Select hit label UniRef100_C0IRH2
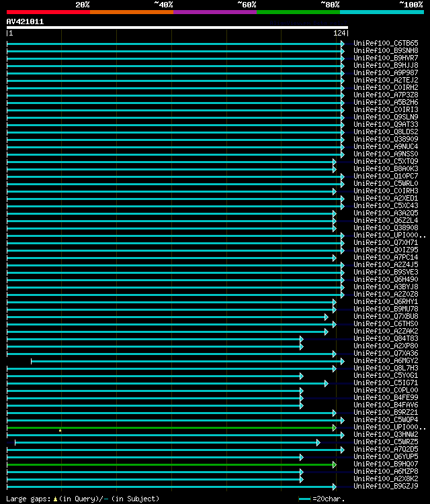Image resolution: width=430 pixels, height=504 pixels. (386, 87)
